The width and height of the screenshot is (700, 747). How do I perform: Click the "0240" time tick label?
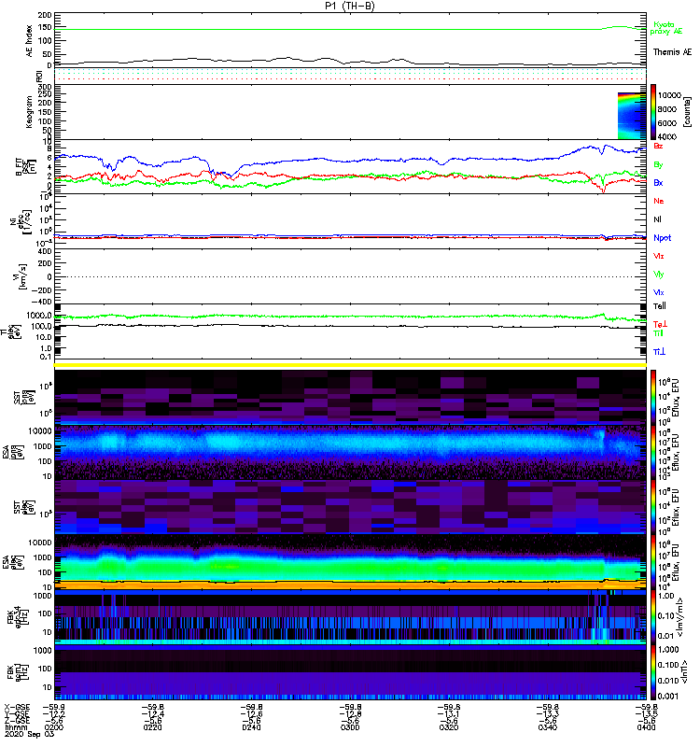tap(251, 727)
